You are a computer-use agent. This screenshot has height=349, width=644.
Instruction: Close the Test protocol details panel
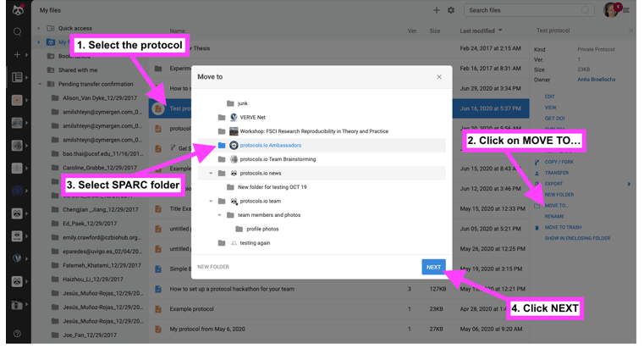click(630, 30)
